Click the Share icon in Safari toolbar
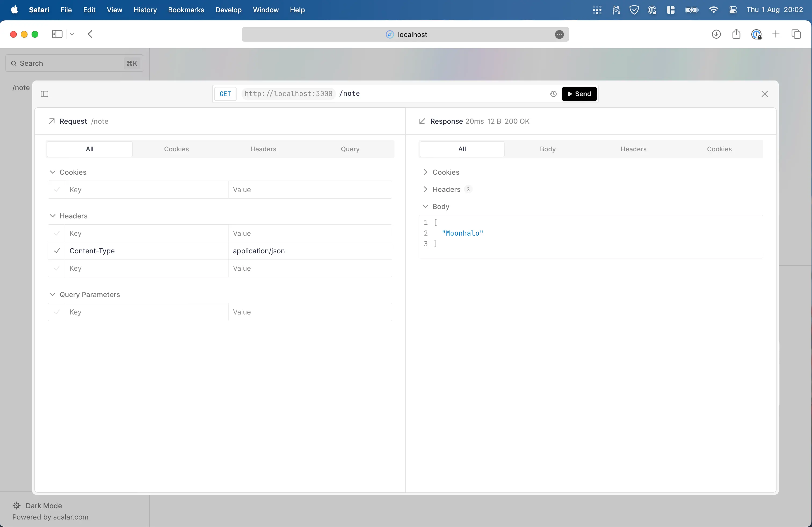The height and width of the screenshot is (527, 812). 736,34
